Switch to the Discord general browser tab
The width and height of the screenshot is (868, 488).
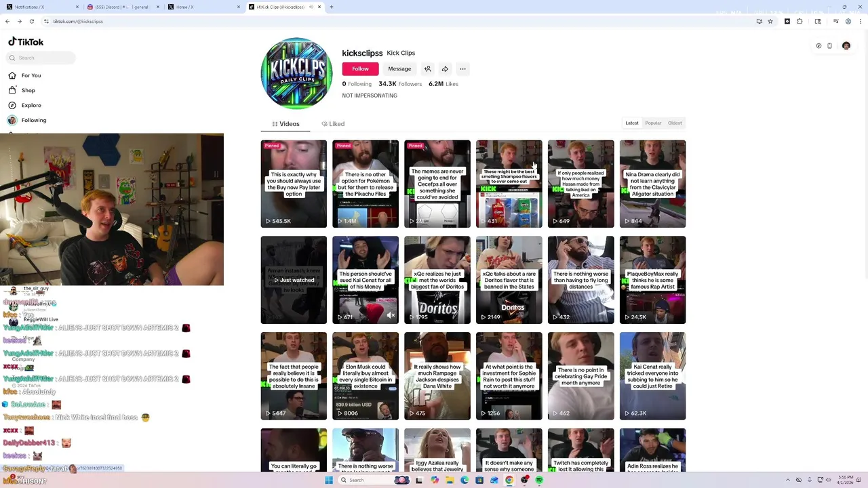123,7
